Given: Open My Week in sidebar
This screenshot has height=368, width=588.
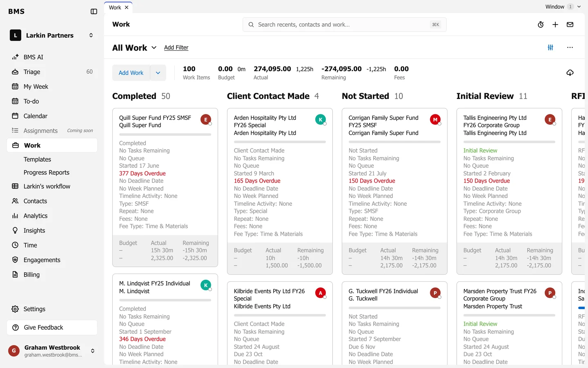Looking at the screenshot, I should click(52, 87).
